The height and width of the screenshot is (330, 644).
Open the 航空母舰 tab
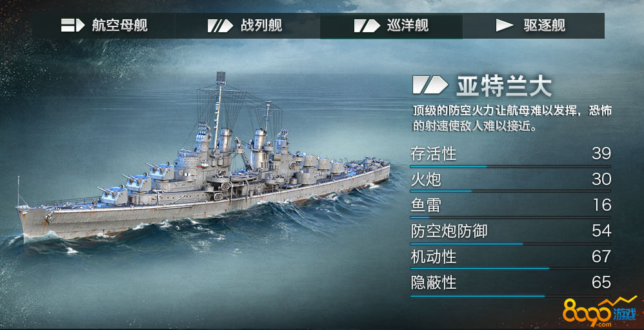[x=104, y=25]
